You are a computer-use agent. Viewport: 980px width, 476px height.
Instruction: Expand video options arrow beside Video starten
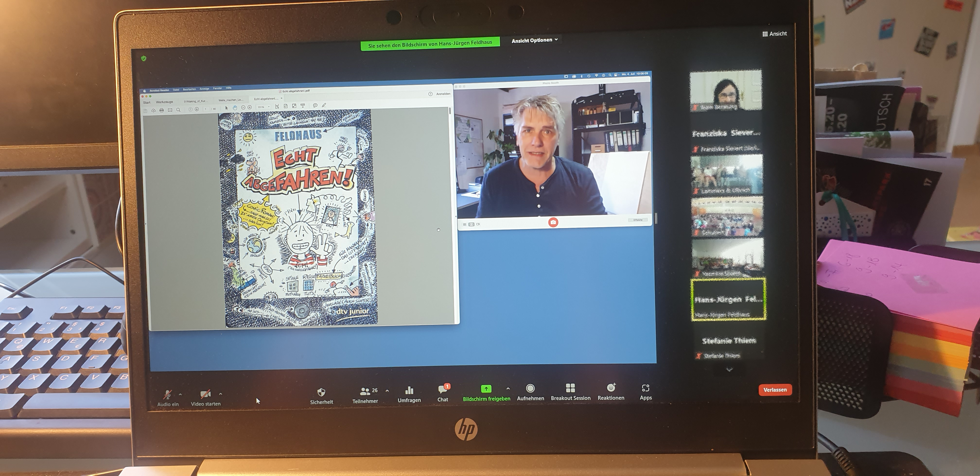point(221,394)
